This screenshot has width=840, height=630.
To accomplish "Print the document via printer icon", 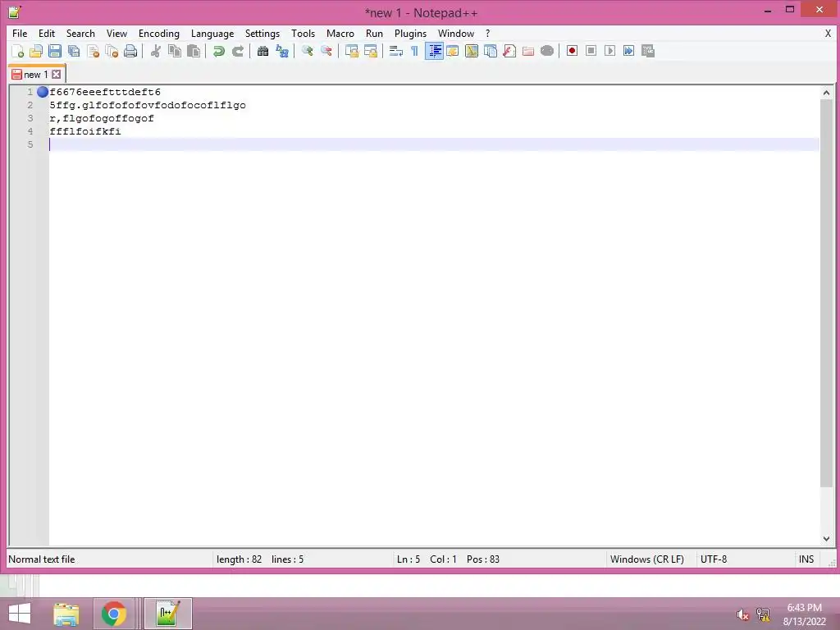I will pos(130,51).
